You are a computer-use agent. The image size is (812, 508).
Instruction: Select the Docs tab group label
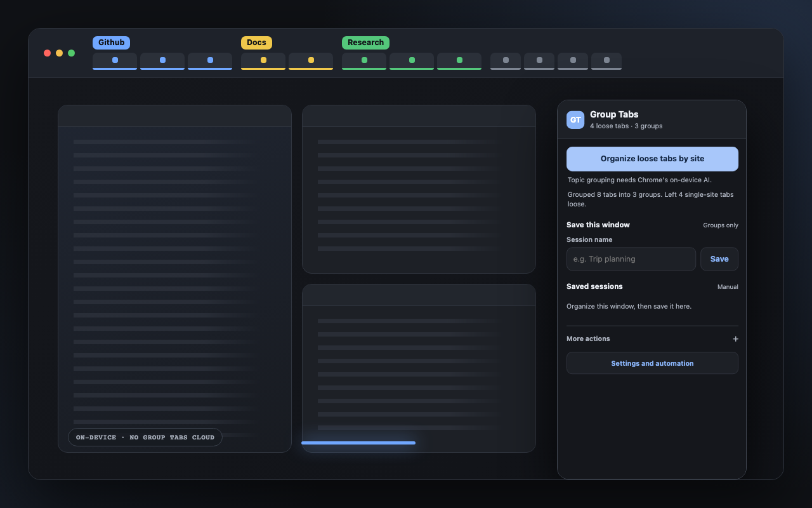click(x=256, y=43)
